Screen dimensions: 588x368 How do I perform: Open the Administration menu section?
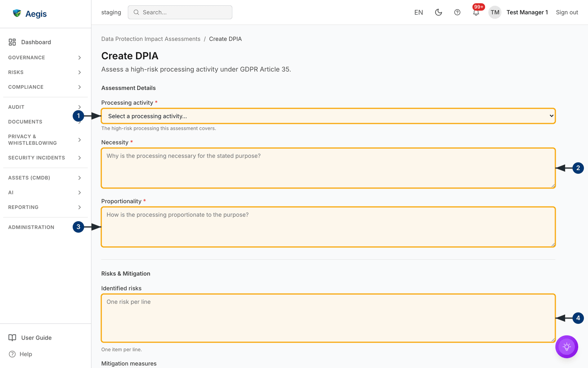click(31, 227)
